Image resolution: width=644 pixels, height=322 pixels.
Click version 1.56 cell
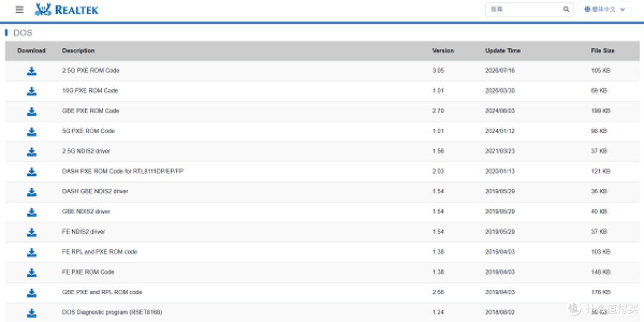click(x=438, y=151)
